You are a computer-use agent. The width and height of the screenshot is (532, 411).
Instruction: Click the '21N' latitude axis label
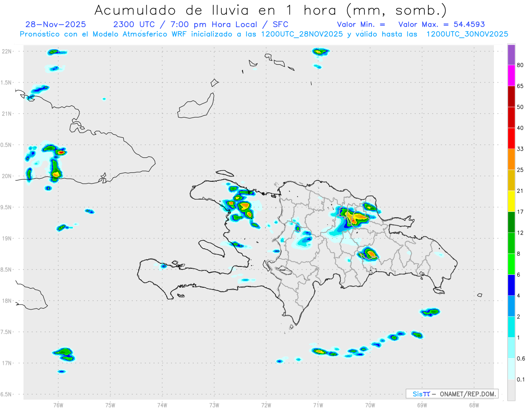tap(8, 114)
